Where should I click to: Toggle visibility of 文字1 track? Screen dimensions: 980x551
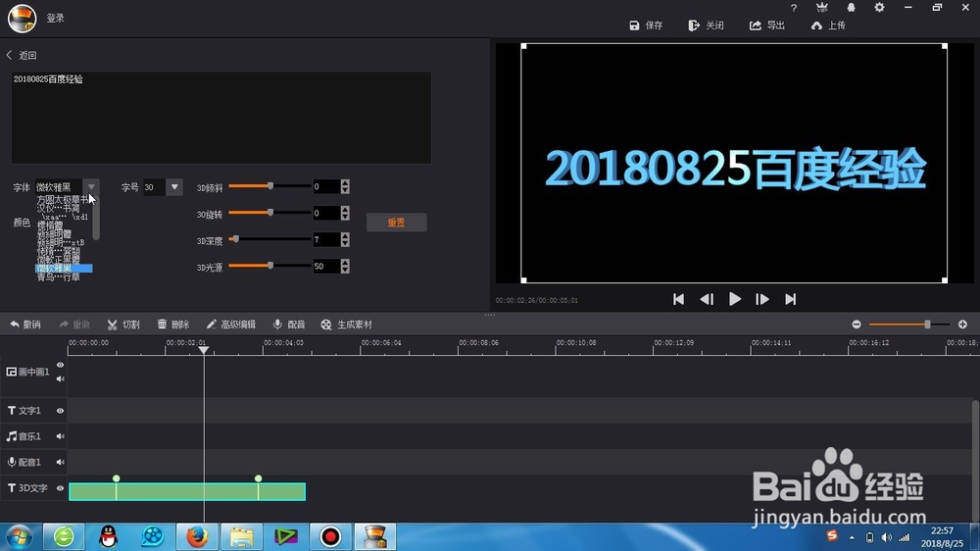tap(60, 411)
